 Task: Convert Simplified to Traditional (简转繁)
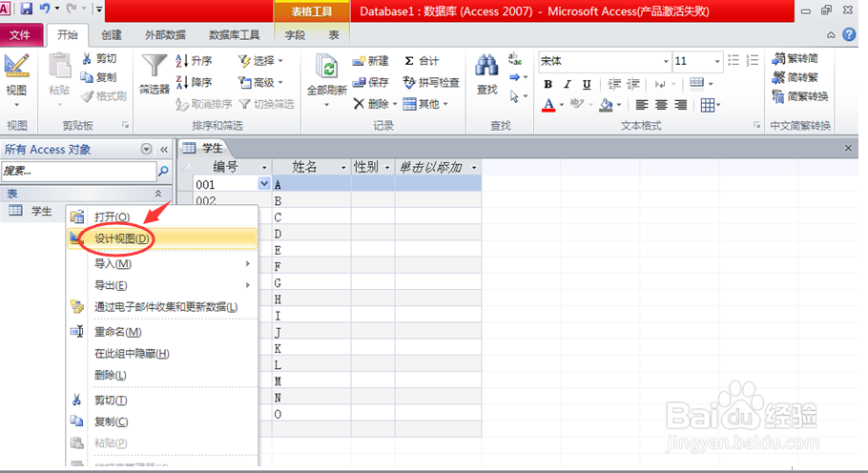[x=796, y=77]
